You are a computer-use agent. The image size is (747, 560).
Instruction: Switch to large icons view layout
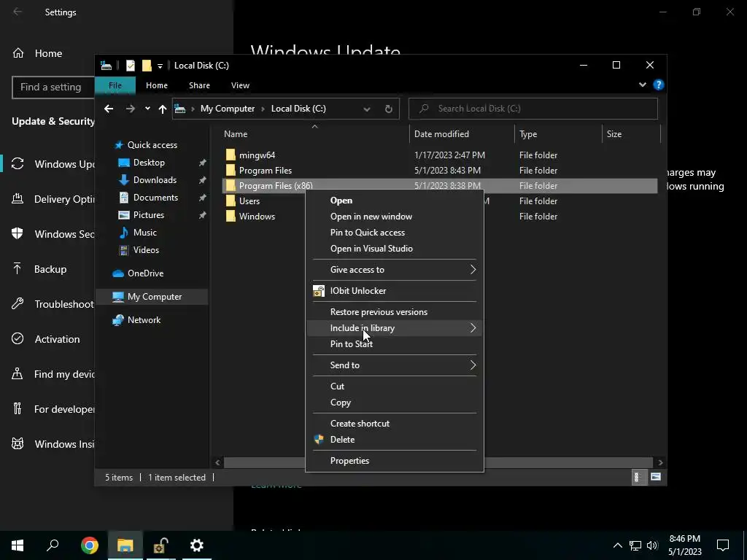coord(656,477)
